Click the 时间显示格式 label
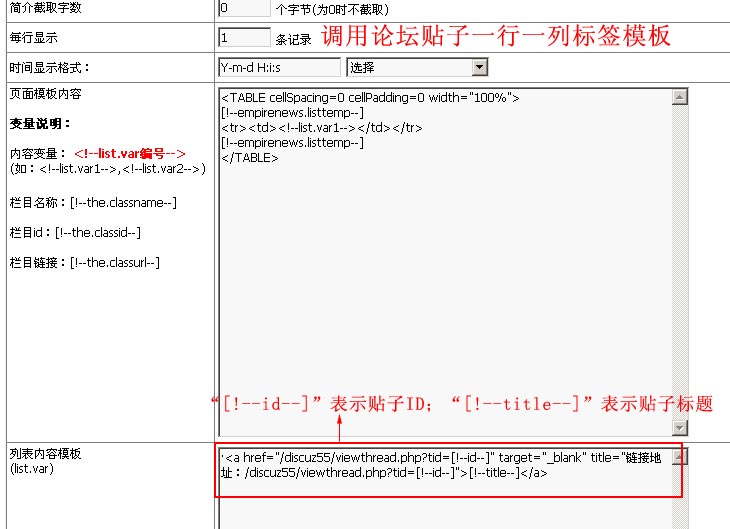The height and width of the screenshot is (529, 730). click(x=49, y=67)
